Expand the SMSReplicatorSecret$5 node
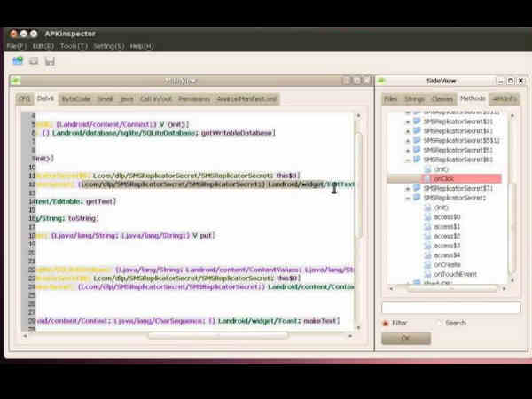The image size is (532, 399). click(x=408, y=150)
